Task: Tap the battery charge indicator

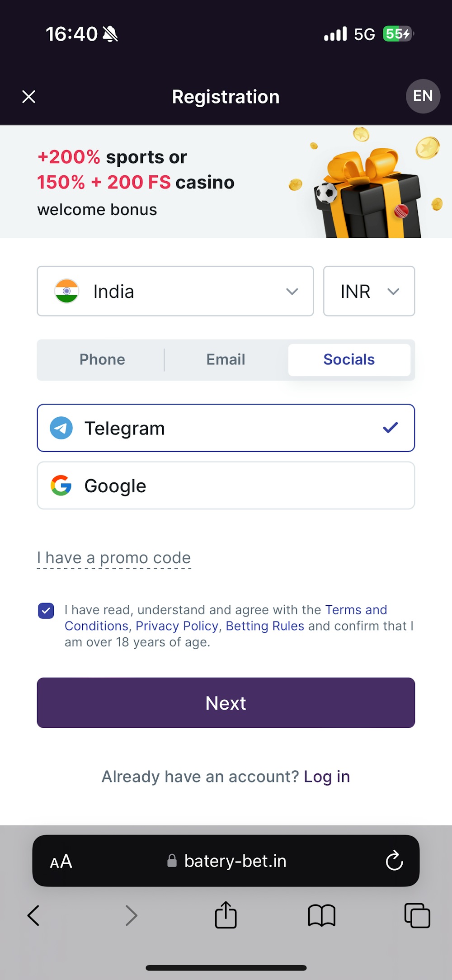Action: (397, 33)
